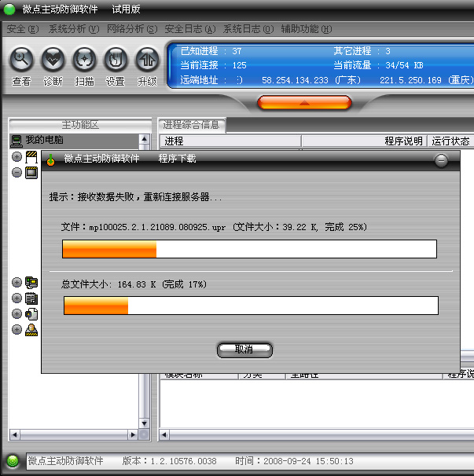The image size is (474, 476).
Task: Collapse info panel with orange arrow button
Action: point(304,103)
